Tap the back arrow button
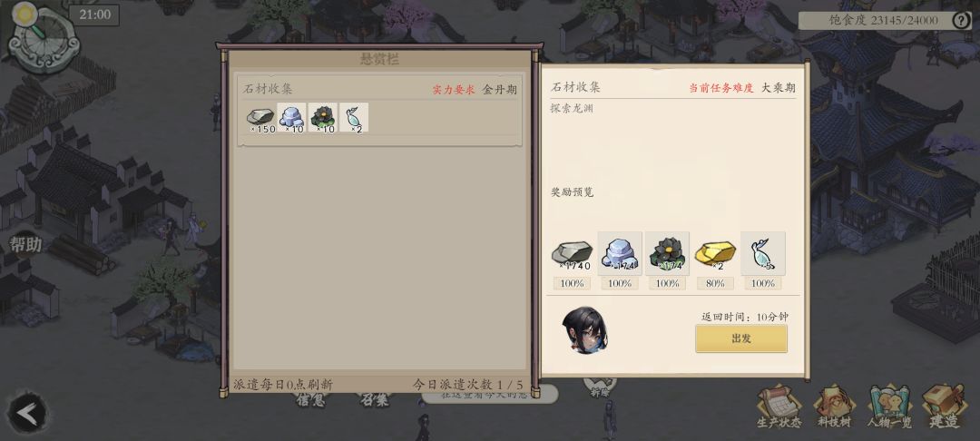The width and height of the screenshot is (980, 441). (x=27, y=413)
